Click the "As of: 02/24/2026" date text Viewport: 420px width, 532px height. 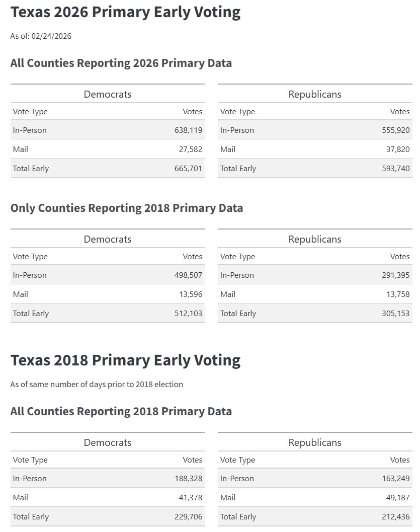click(x=41, y=36)
